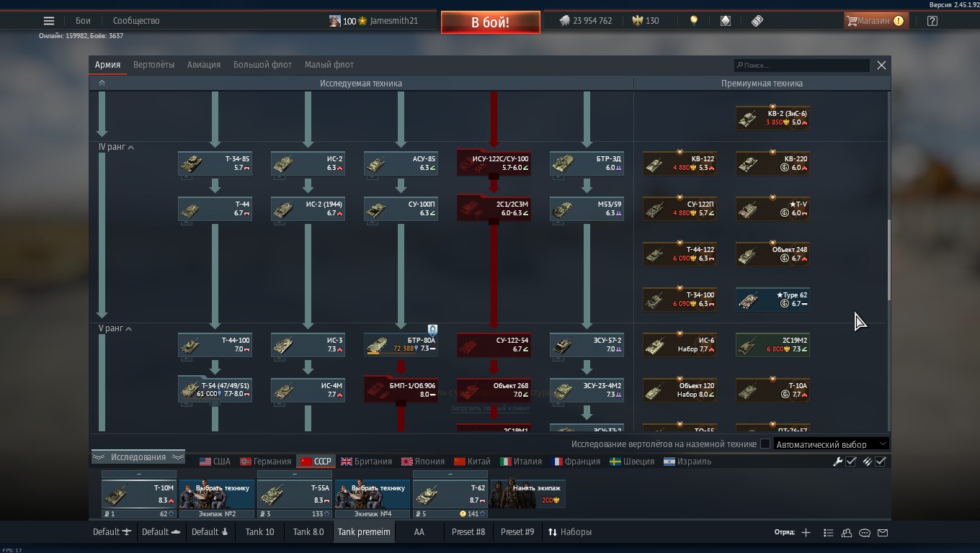Select the Т-54 (47/49/51) vehicle card
Viewport: 980px width, 553px height.
[215, 390]
